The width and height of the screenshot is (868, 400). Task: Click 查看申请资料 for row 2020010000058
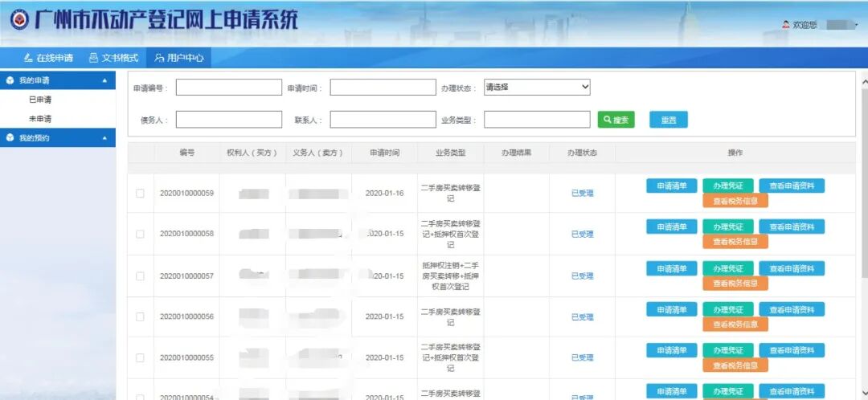pos(792,227)
